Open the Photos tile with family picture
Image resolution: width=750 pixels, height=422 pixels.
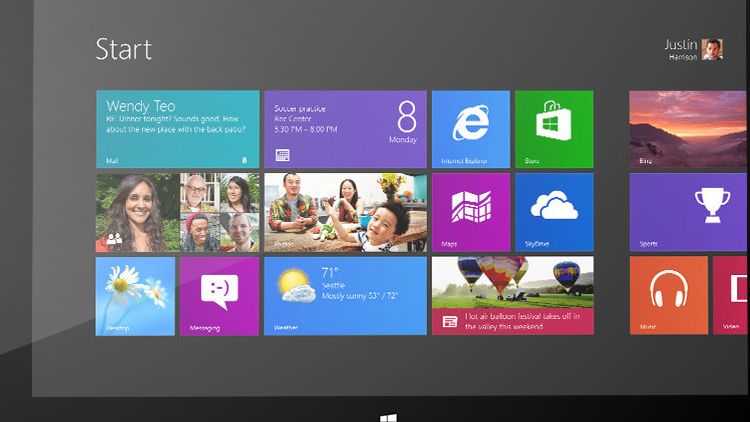point(345,212)
